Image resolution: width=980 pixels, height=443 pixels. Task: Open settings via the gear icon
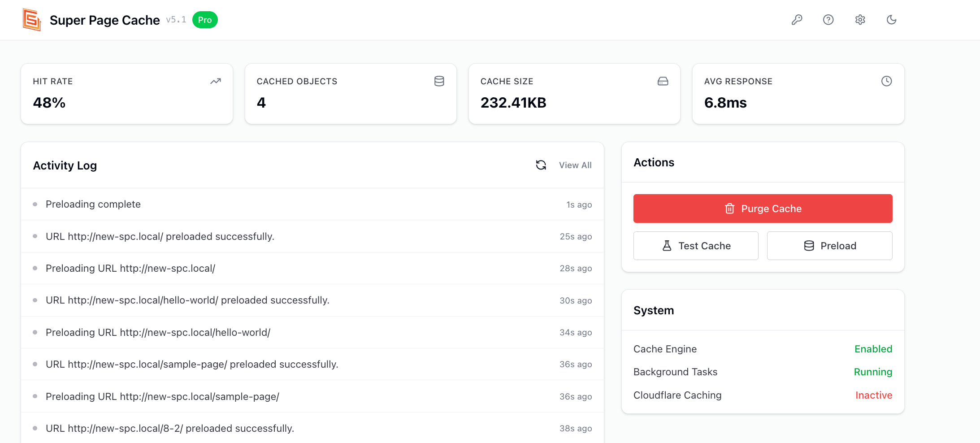point(860,20)
